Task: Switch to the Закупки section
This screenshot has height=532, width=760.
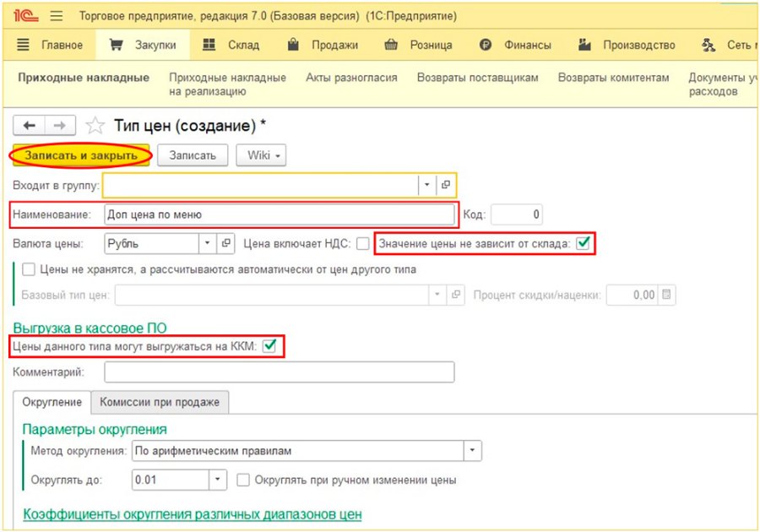Action: click(x=143, y=45)
